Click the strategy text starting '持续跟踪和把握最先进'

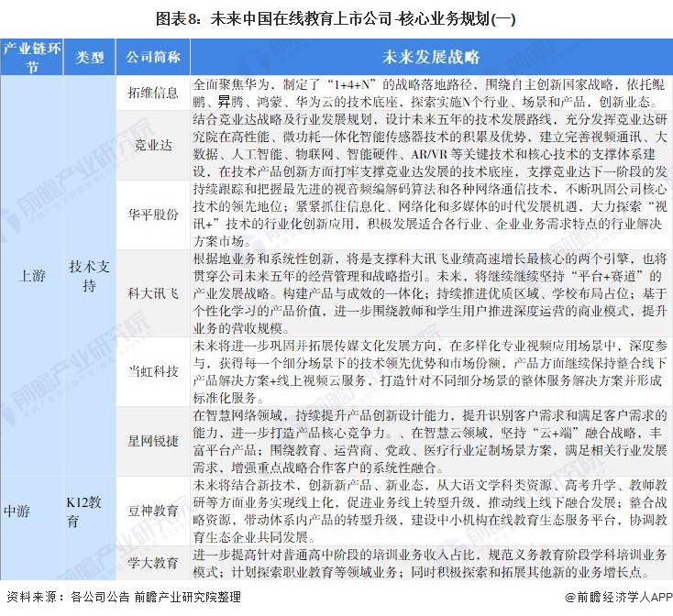[430, 214]
